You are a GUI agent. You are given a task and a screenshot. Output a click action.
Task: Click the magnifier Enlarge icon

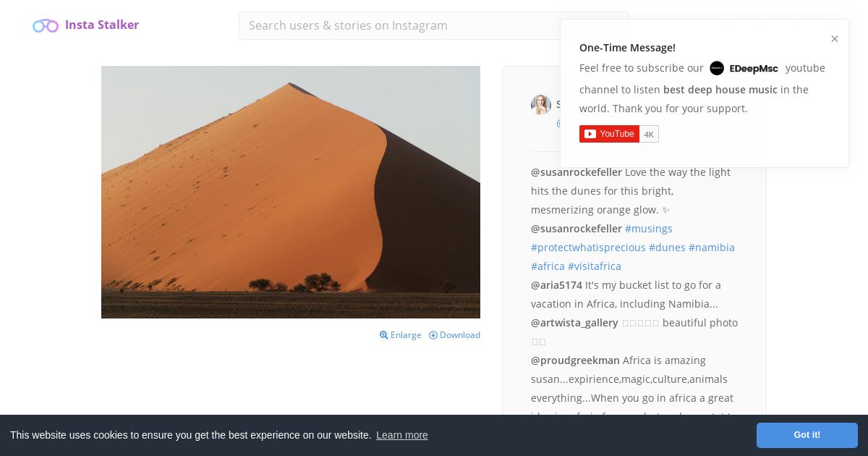(x=384, y=335)
